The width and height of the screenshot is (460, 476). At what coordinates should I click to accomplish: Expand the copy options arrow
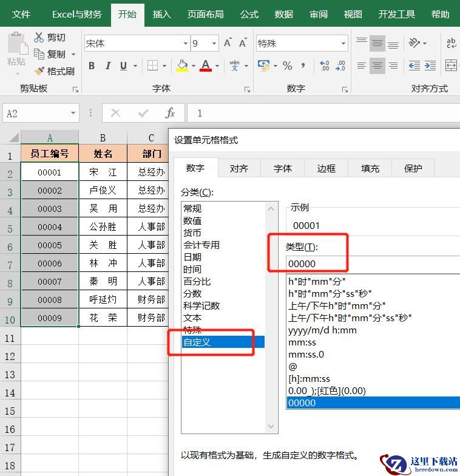(x=73, y=55)
